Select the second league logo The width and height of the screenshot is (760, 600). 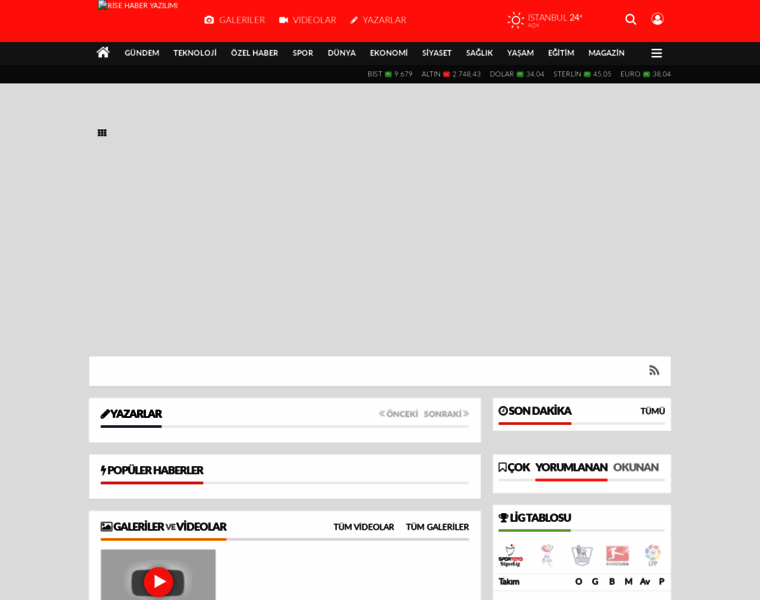(x=547, y=555)
